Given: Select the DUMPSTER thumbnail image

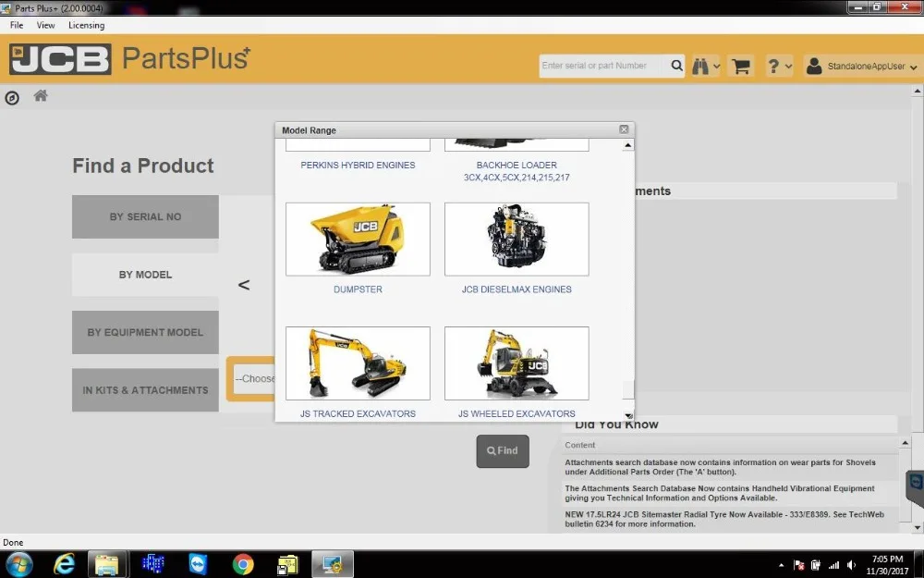Looking at the screenshot, I should pos(357,239).
